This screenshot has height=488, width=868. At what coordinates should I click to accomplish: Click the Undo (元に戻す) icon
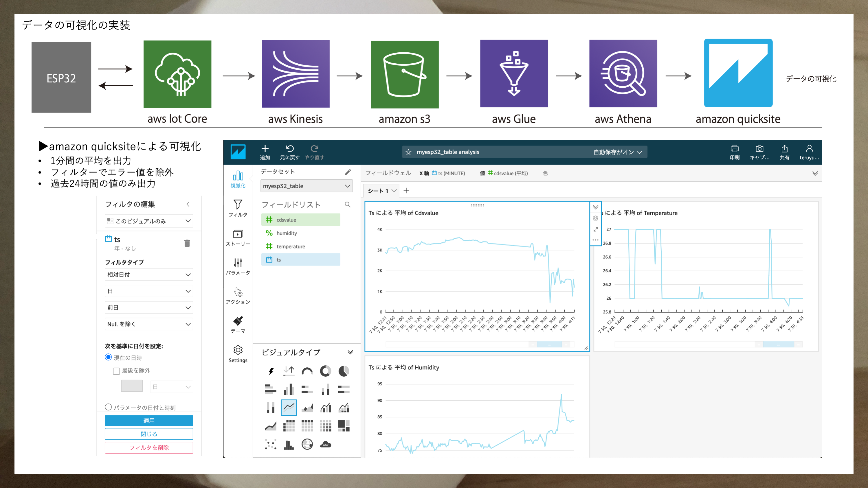point(289,148)
